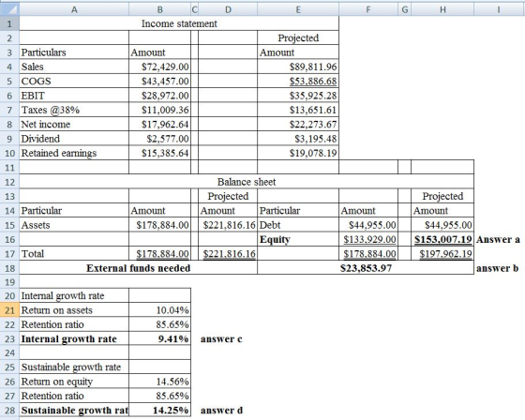Click return on assets value 10.04%

pyautogui.click(x=159, y=310)
